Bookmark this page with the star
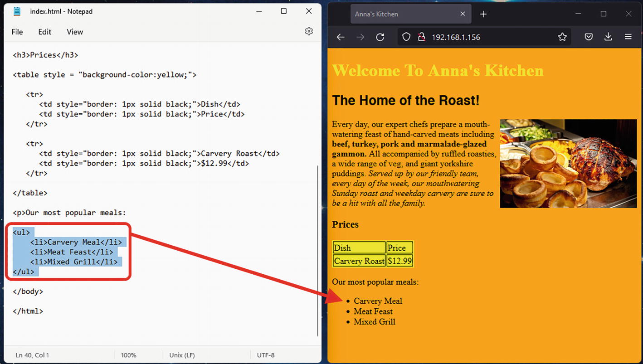Screen dimensions: 643x364 562,37
